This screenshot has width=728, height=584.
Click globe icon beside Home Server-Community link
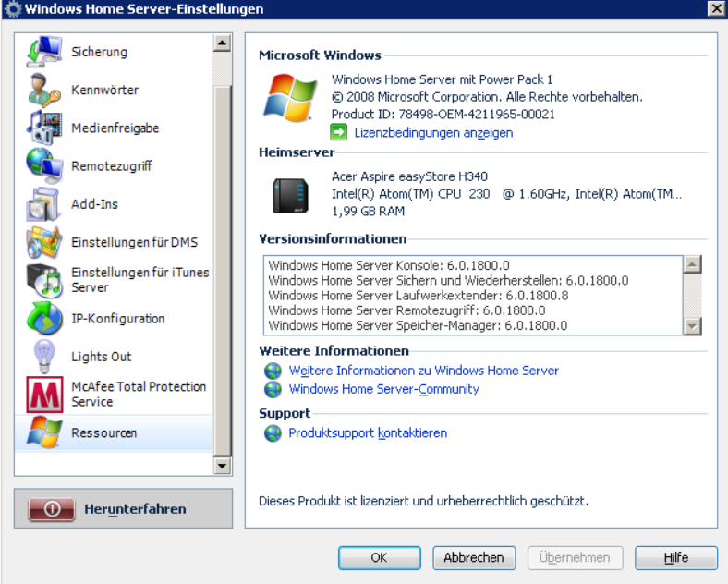(x=273, y=389)
